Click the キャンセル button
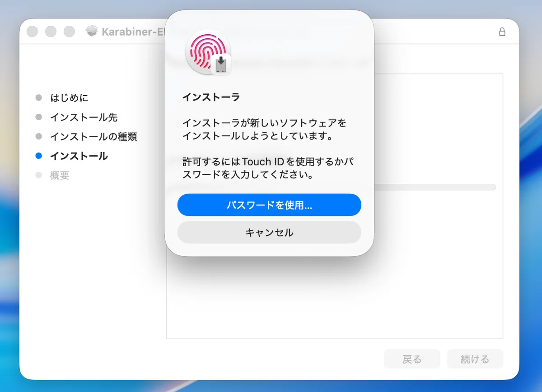Image resolution: width=542 pixels, height=392 pixels. (269, 233)
